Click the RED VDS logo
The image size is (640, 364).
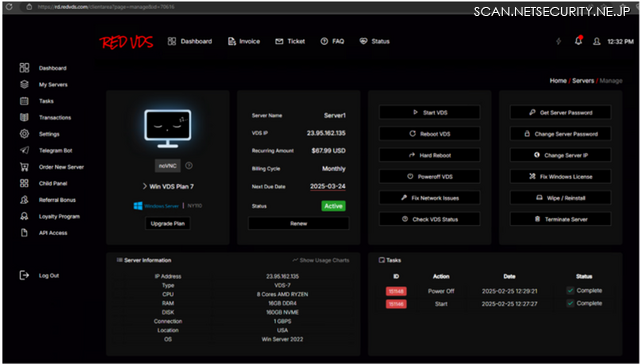click(126, 42)
